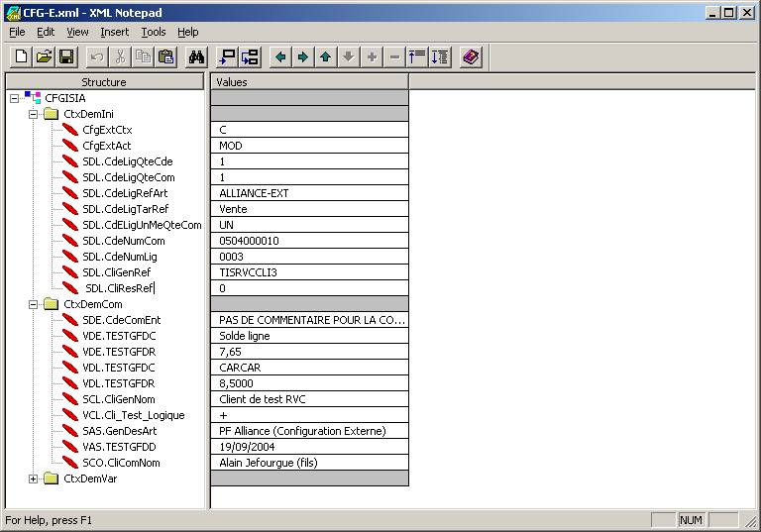The image size is (761, 532).
Task: Click the Paste clipboard icon
Action: pos(165,56)
